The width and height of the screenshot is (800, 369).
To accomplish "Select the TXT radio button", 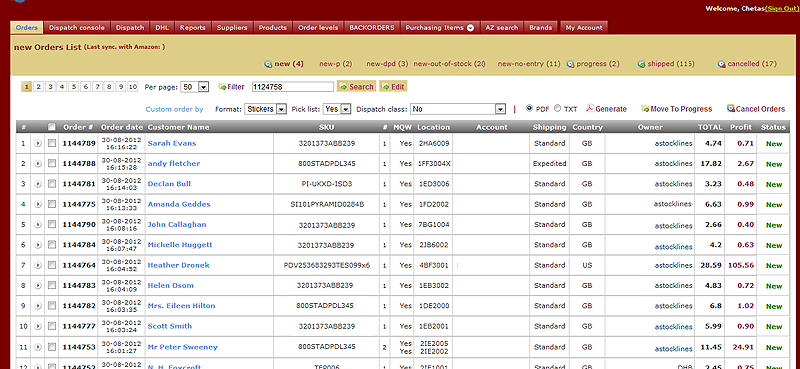I will point(558,109).
